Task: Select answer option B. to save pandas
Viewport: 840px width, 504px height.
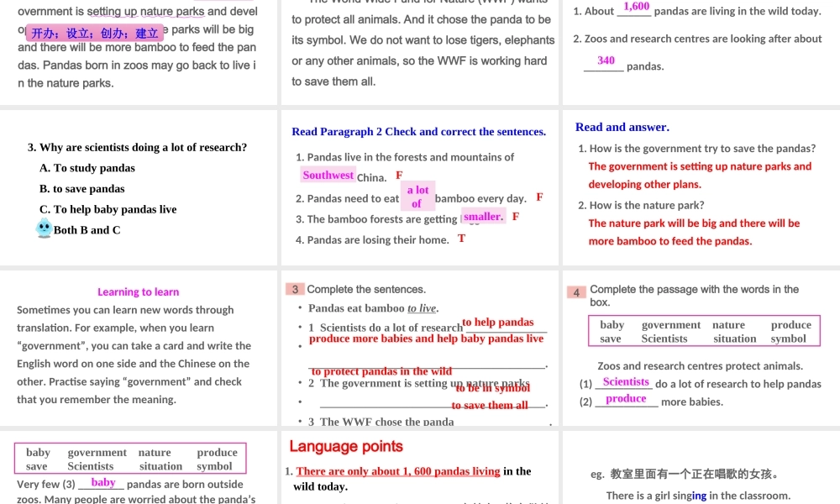Action: [x=82, y=188]
